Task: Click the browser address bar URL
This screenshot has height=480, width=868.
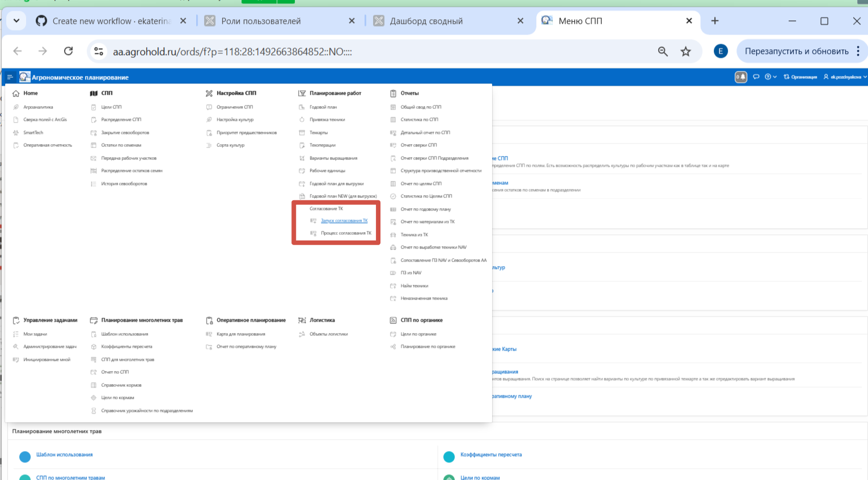Action: tap(232, 52)
